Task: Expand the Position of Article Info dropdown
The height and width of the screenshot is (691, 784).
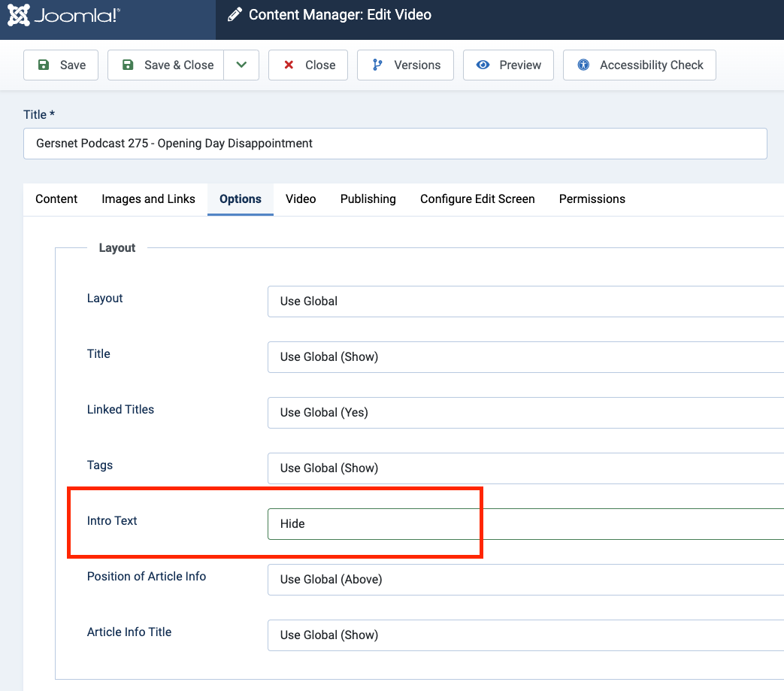Action: point(525,580)
